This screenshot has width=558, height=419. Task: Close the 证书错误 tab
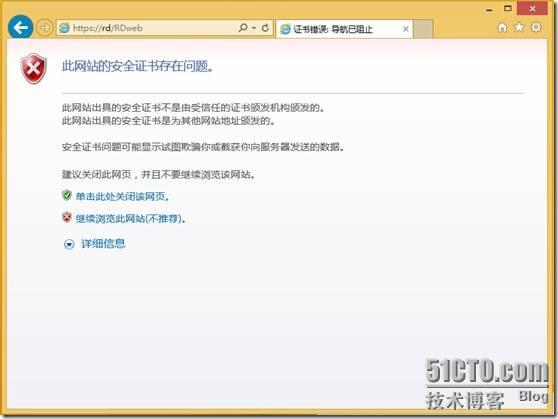click(405, 29)
